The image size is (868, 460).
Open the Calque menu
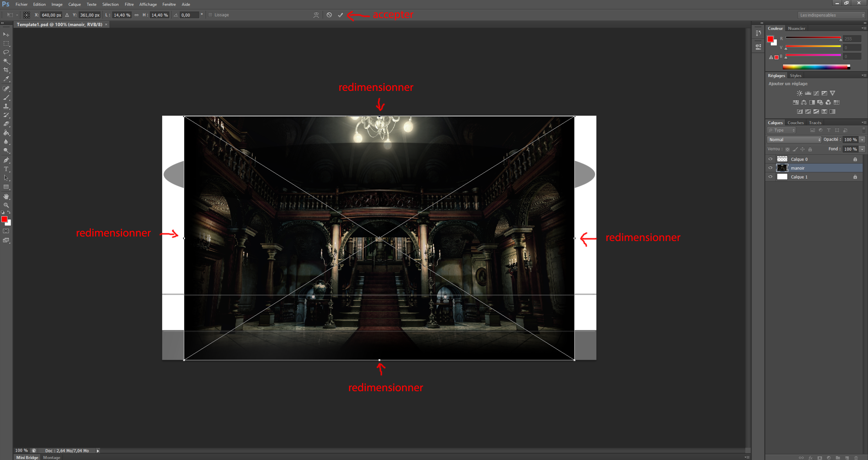tap(74, 4)
